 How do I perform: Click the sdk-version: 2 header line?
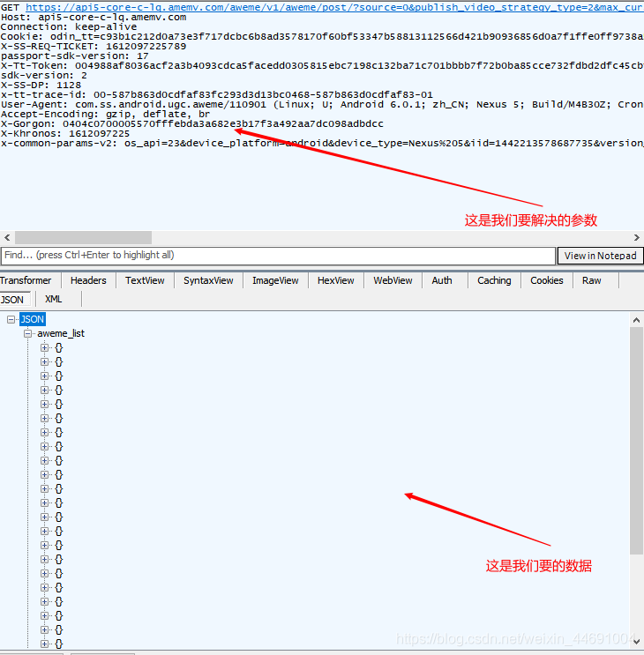(44, 76)
